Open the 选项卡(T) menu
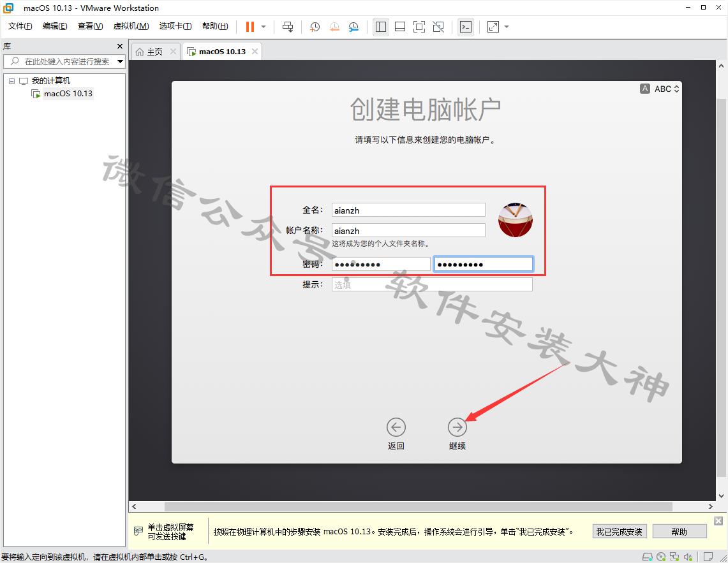 (175, 26)
